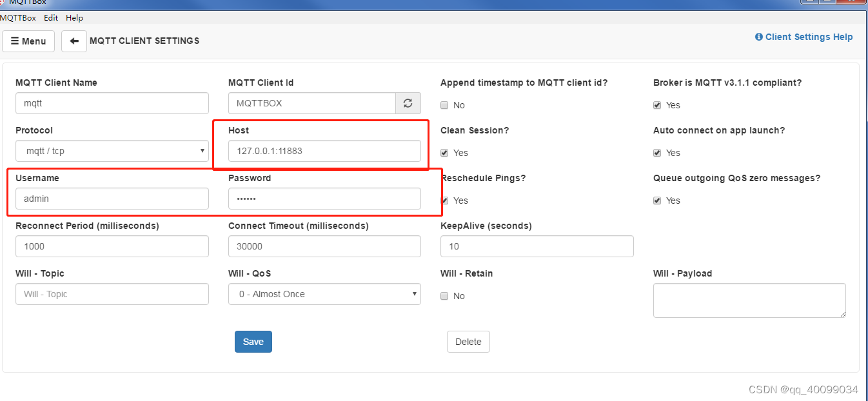The width and height of the screenshot is (868, 401).
Task: Open the hamburger Menu button
Action: click(x=28, y=41)
